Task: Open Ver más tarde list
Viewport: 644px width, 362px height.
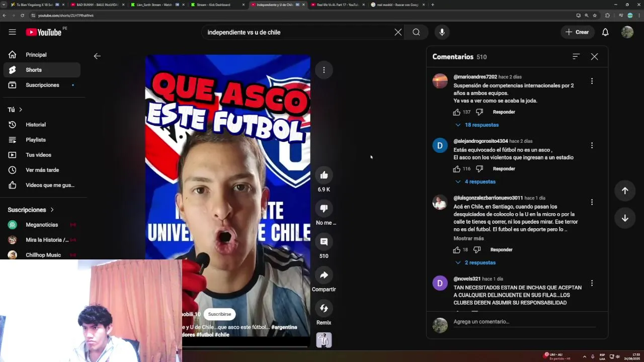Action: click(x=42, y=170)
